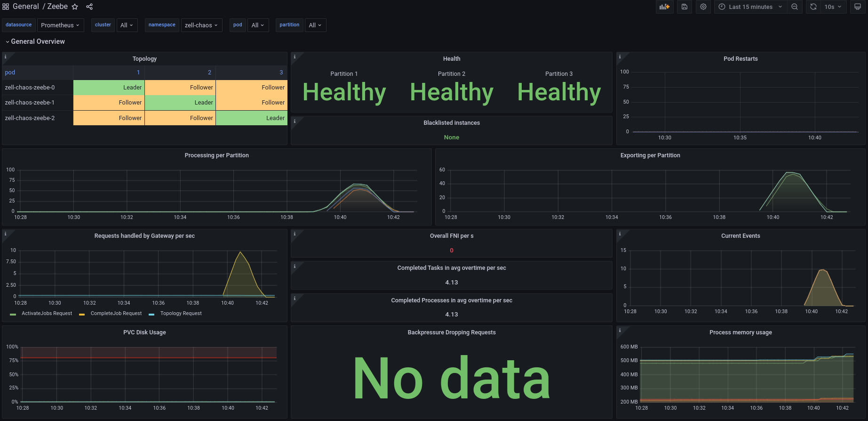Screen dimensions: 868x421
Task: Show info for Completed Processes panel
Action: 295,298
